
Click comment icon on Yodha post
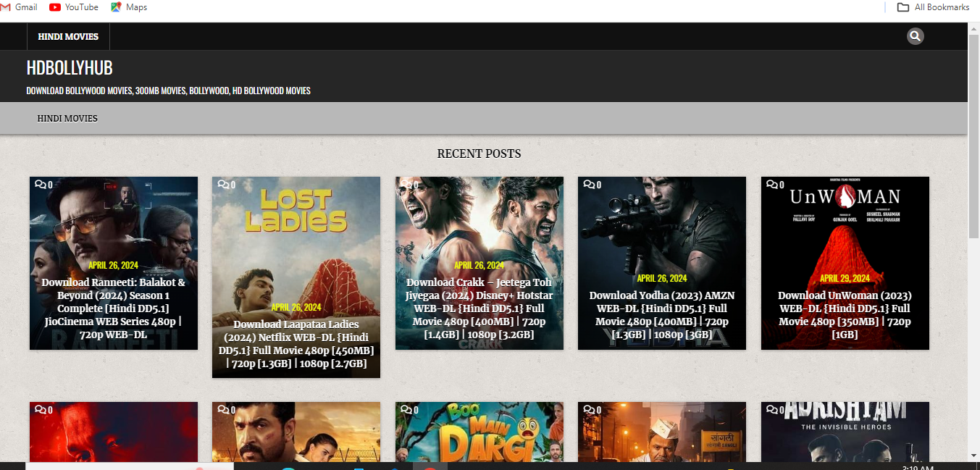click(x=588, y=185)
